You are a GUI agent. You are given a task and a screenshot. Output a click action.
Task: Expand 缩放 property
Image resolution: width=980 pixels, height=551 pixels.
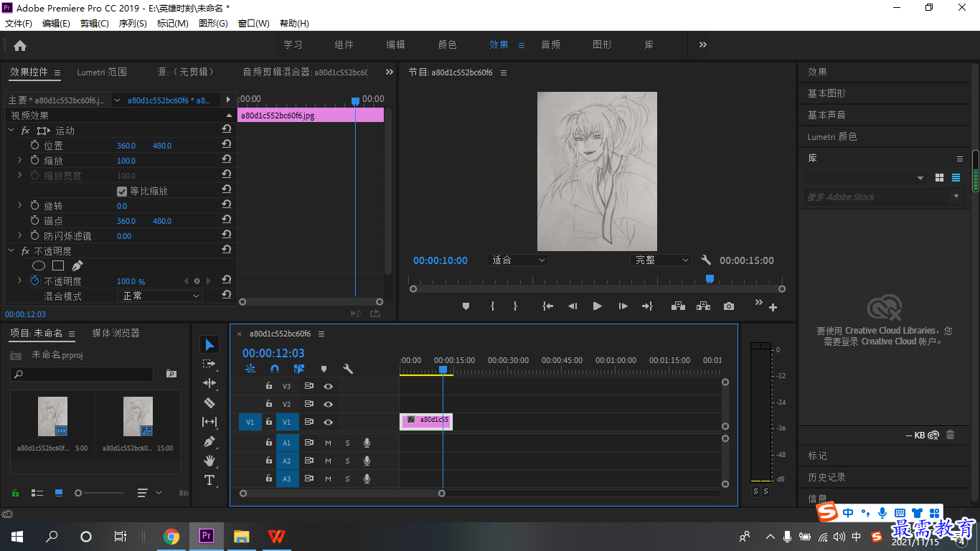[19, 161]
